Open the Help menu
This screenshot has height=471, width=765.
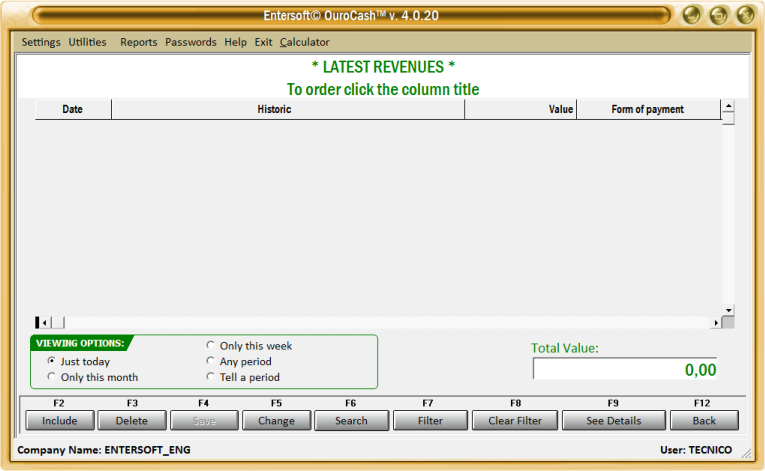tap(236, 42)
